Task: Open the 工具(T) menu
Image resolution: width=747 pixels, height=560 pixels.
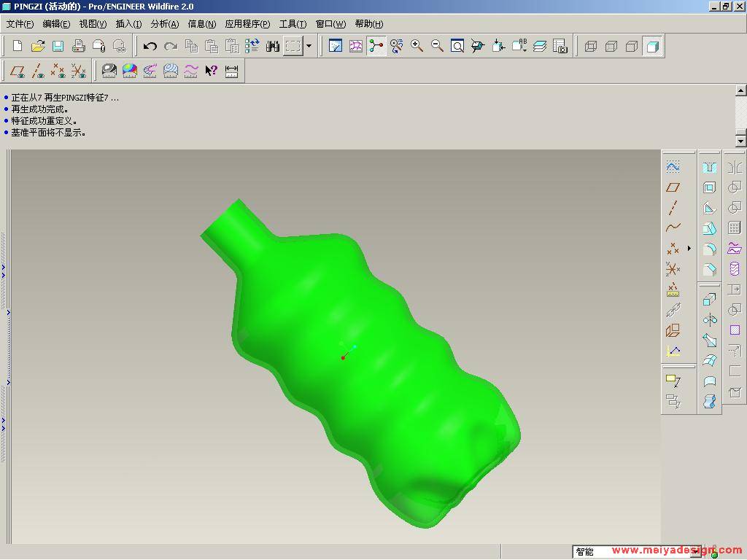Action: pos(293,24)
